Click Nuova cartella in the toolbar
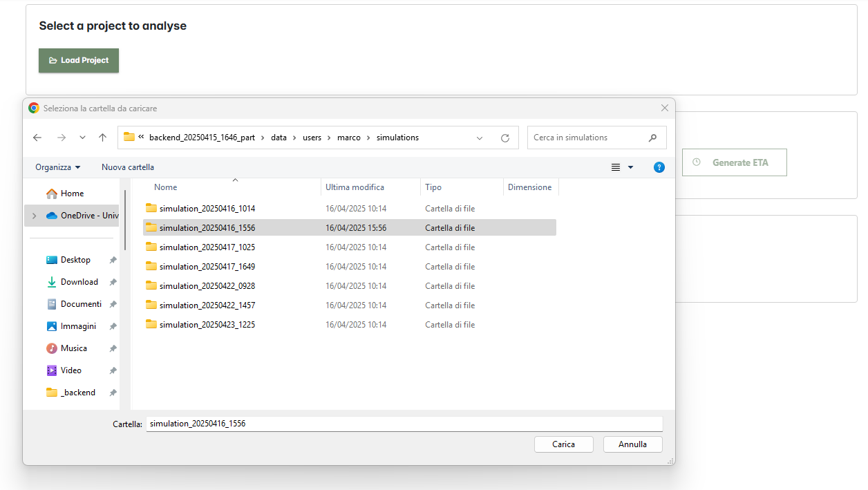868x490 pixels. [x=128, y=167]
